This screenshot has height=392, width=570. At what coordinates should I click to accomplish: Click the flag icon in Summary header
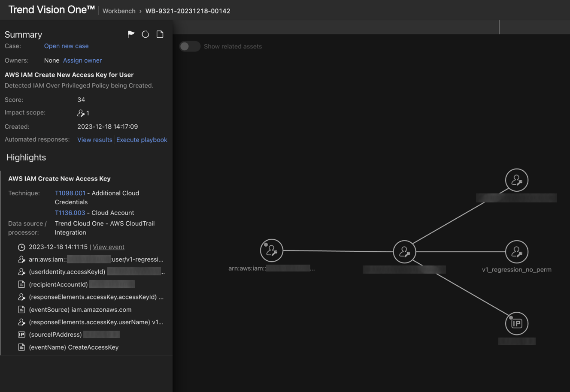pyautogui.click(x=131, y=34)
